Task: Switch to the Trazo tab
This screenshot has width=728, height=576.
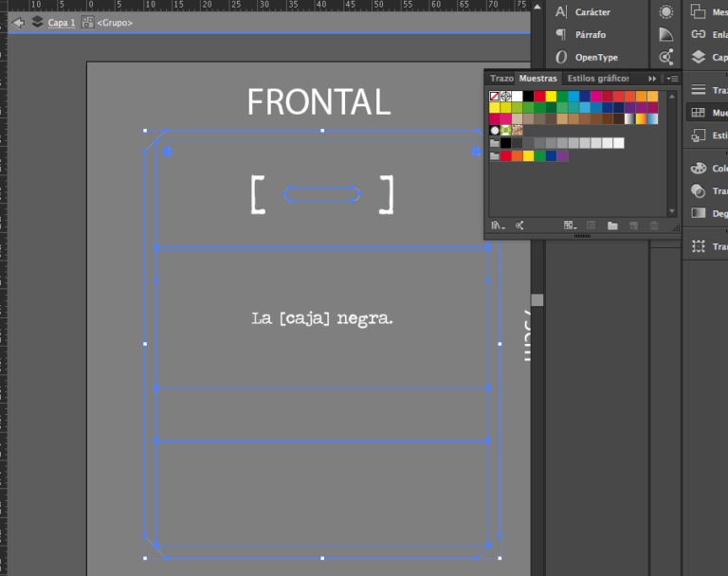Action: pos(501,79)
